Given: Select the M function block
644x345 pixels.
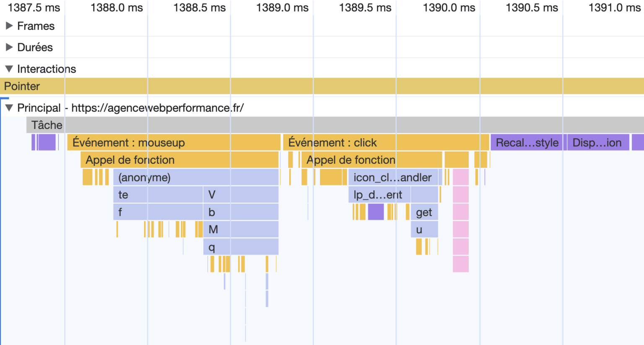Looking at the screenshot, I should coord(241,230).
